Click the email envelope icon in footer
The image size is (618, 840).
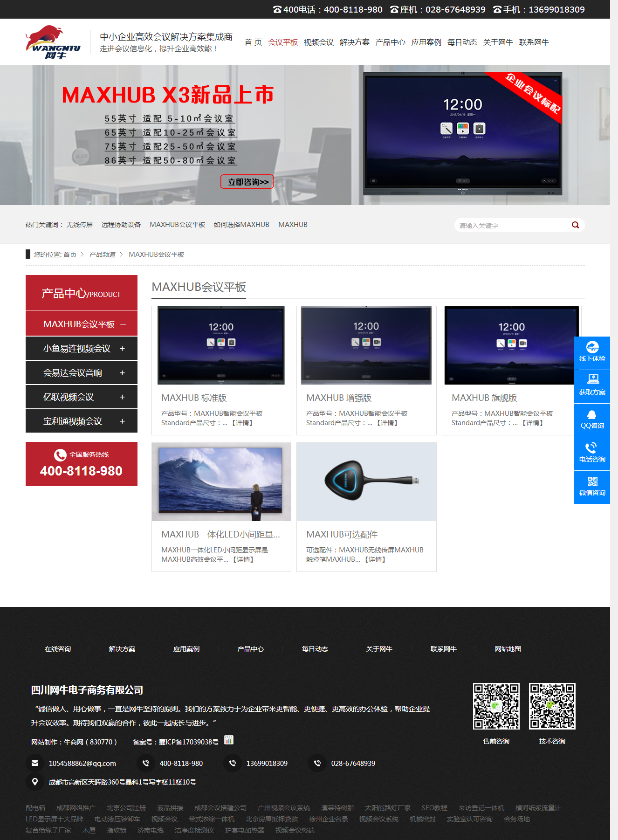pos(35,763)
